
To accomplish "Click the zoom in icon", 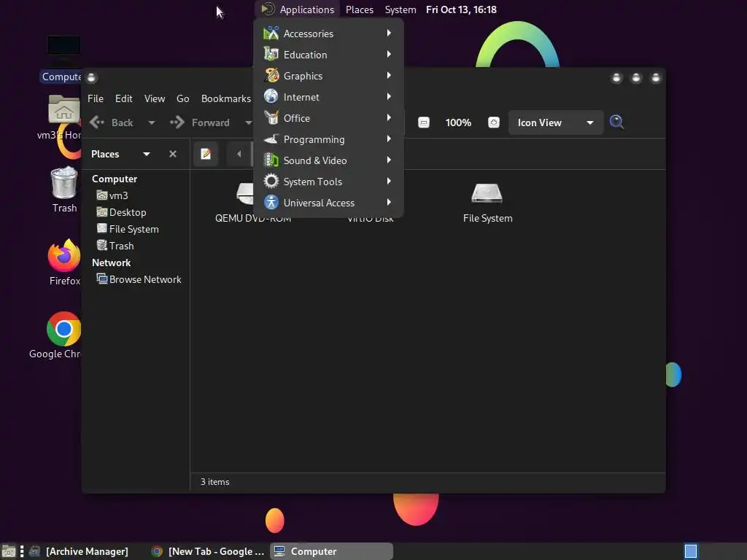I will point(494,122).
